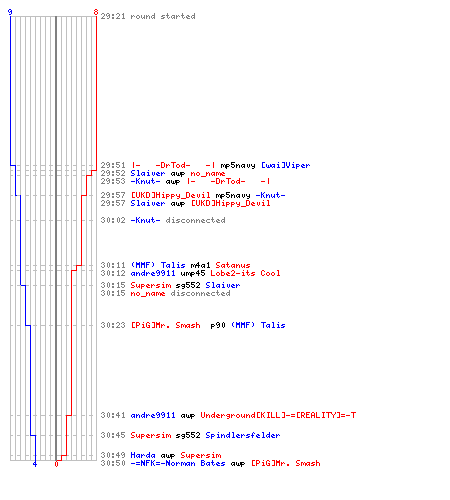The image size is (450, 500).
Task: Click the 29:21 round started timestamp
Action: coord(113,16)
